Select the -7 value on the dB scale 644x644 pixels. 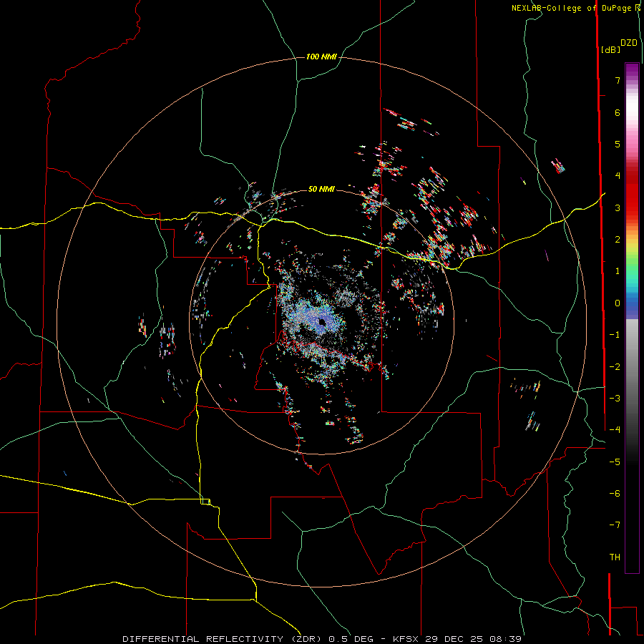[x=615, y=525]
